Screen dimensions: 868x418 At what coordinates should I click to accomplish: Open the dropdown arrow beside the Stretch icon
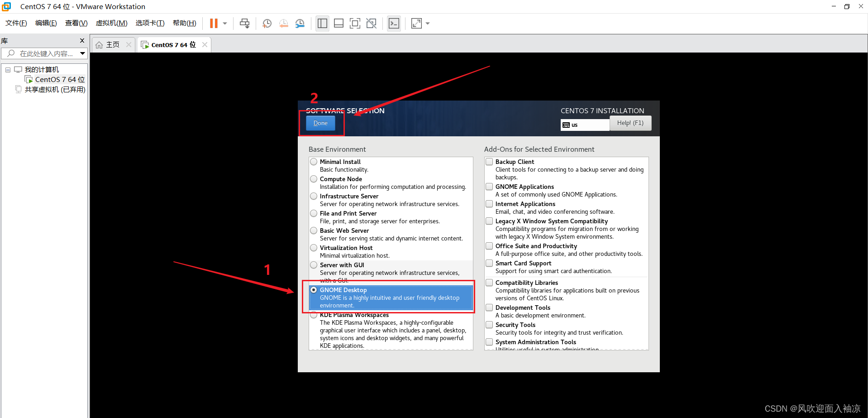tap(428, 24)
